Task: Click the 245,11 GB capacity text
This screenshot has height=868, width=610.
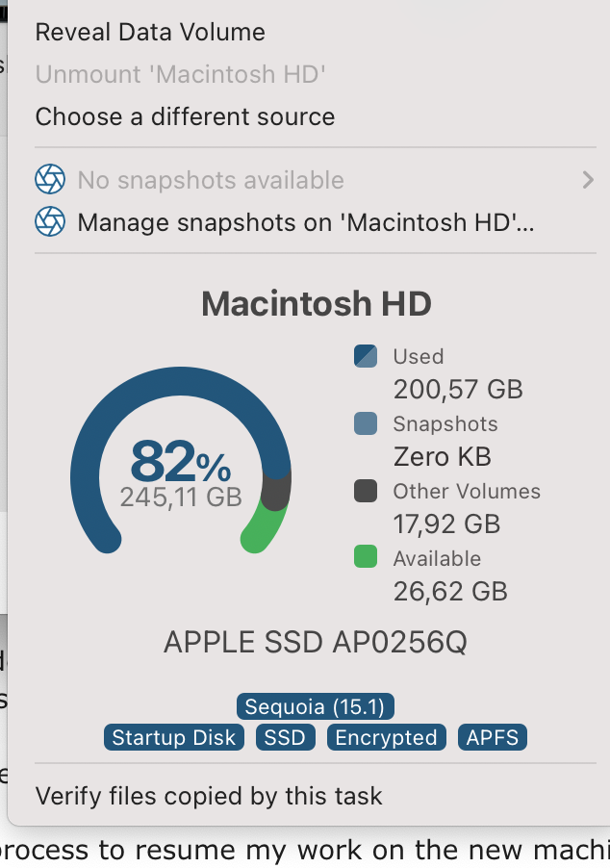Action: pyautogui.click(x=181, y=498)
